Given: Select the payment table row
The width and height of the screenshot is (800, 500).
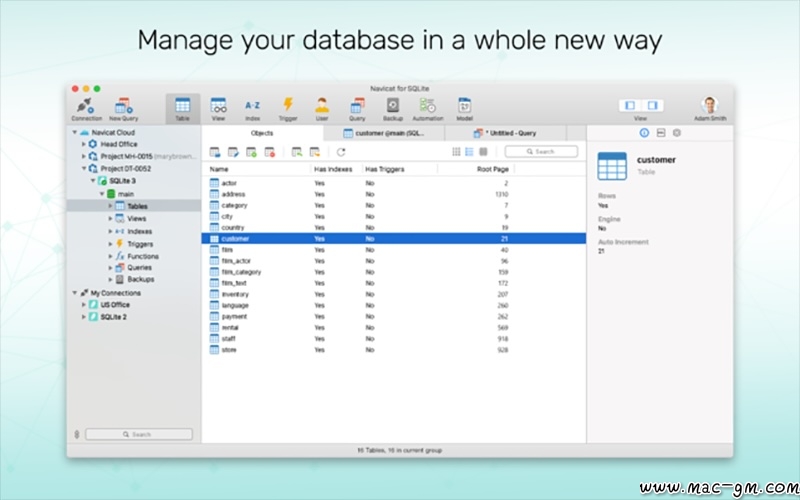Looking at the screenshot, I should tap(393, 316).
